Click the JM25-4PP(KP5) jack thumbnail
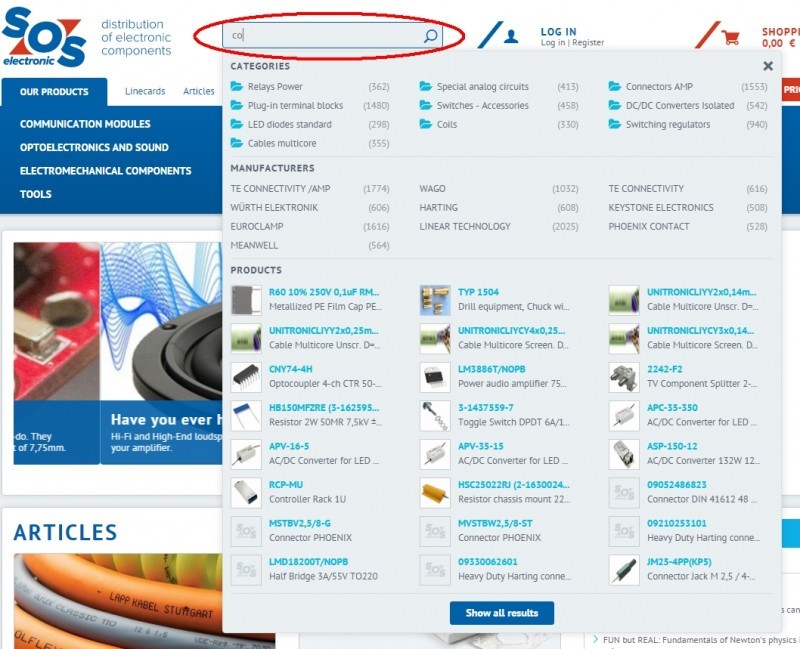800x649 pixels. 624,569
